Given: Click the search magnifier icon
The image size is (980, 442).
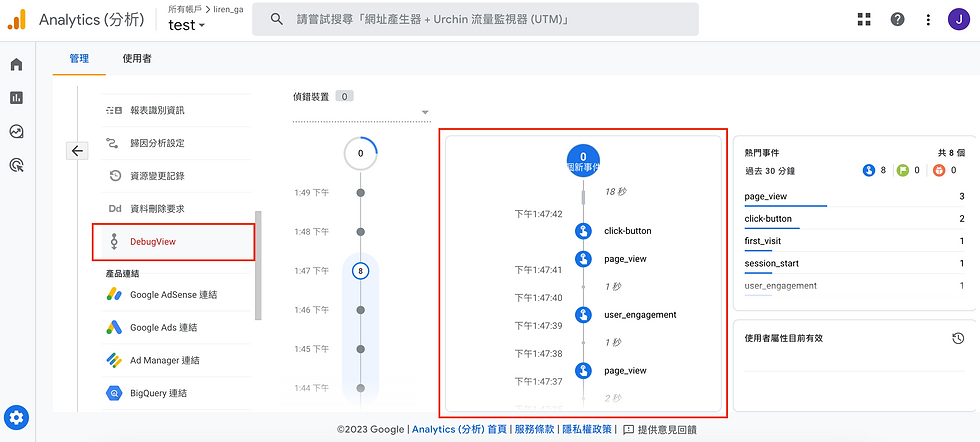Looking at the screenshot, I should [x=277, y=19].
